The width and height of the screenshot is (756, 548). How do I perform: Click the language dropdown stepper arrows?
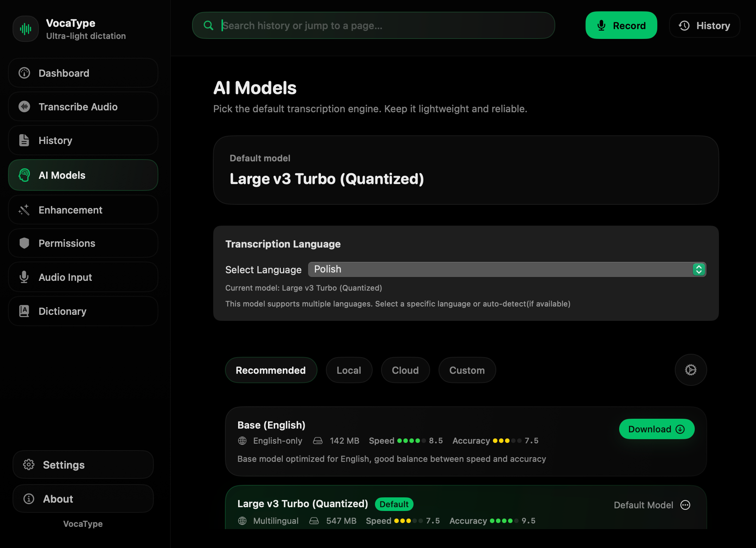tap(699, 269)
